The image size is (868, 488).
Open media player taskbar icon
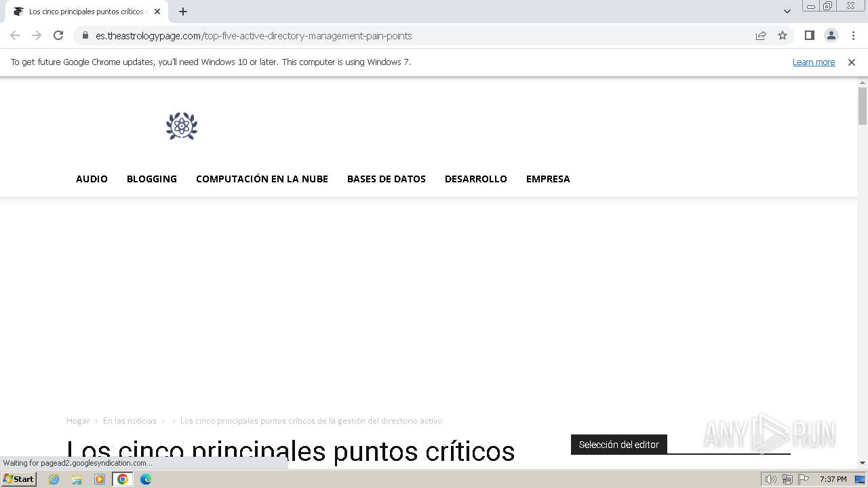[x=100, y=479]
